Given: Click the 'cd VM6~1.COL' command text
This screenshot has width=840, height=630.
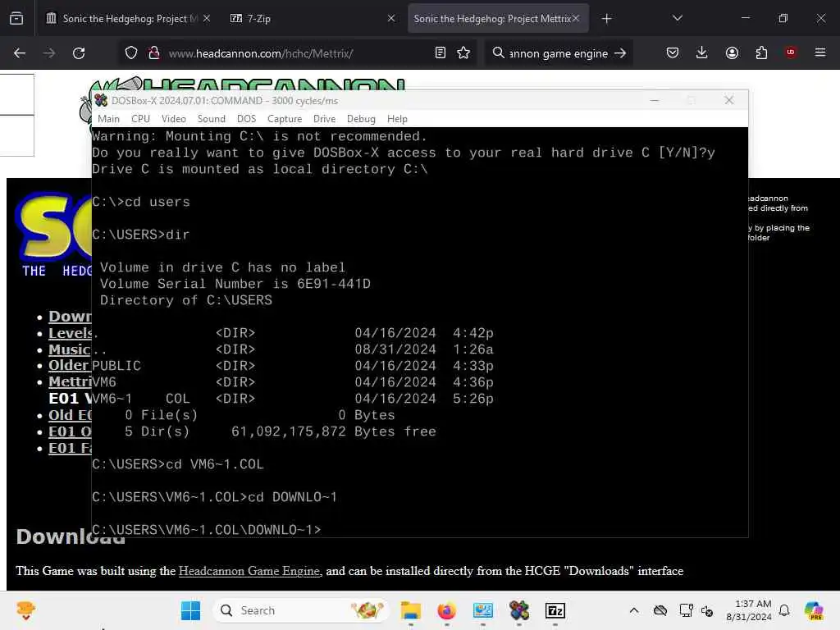Looking at the screenshot, I should (x=214, y=464).
